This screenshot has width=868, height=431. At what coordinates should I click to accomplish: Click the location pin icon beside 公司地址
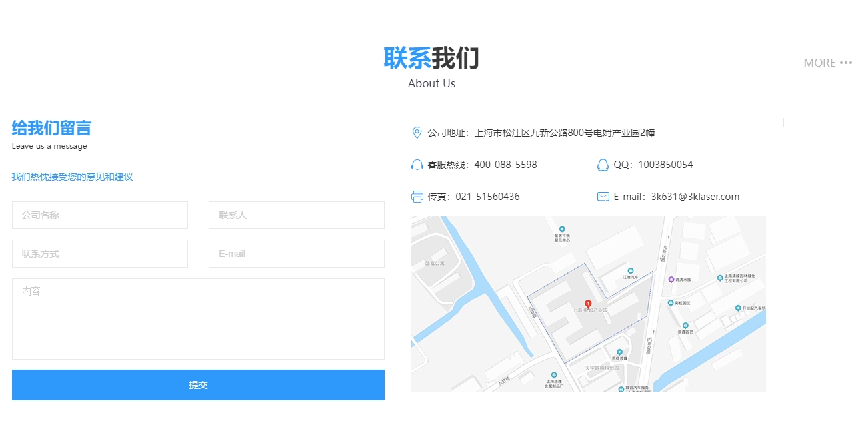tap(417, 133)
